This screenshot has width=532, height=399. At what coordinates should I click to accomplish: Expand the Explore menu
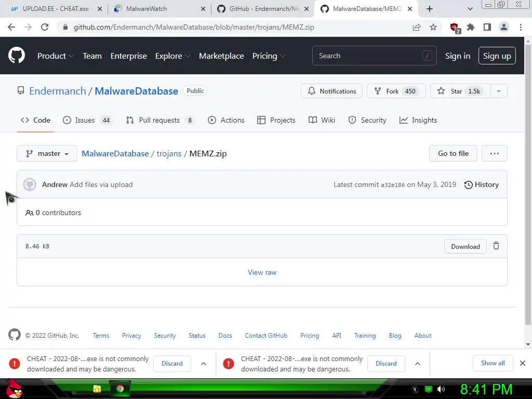(x=172, y=56)
